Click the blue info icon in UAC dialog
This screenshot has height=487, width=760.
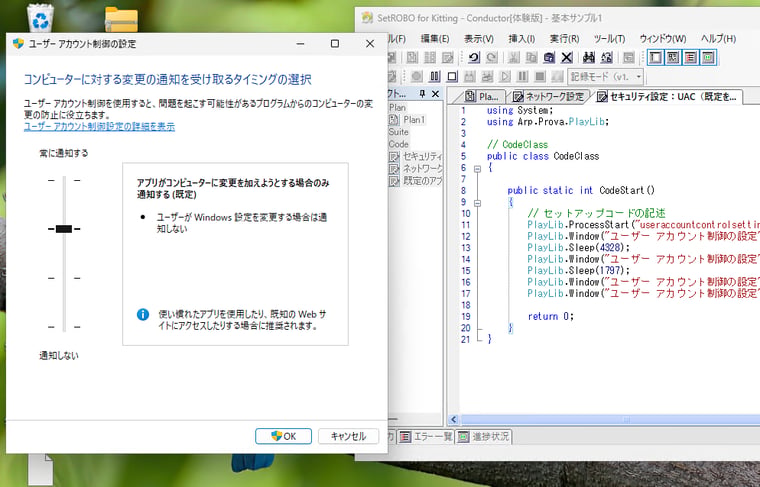[x=143, y=314]
